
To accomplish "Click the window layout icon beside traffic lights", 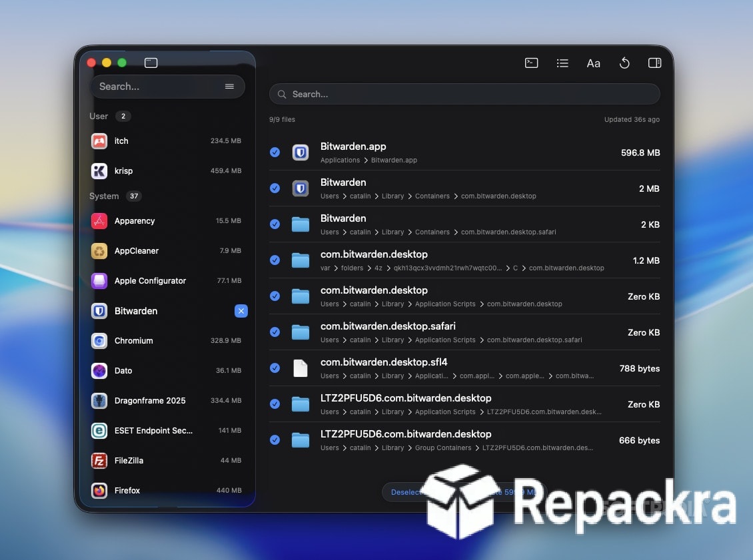I will 151,63.
